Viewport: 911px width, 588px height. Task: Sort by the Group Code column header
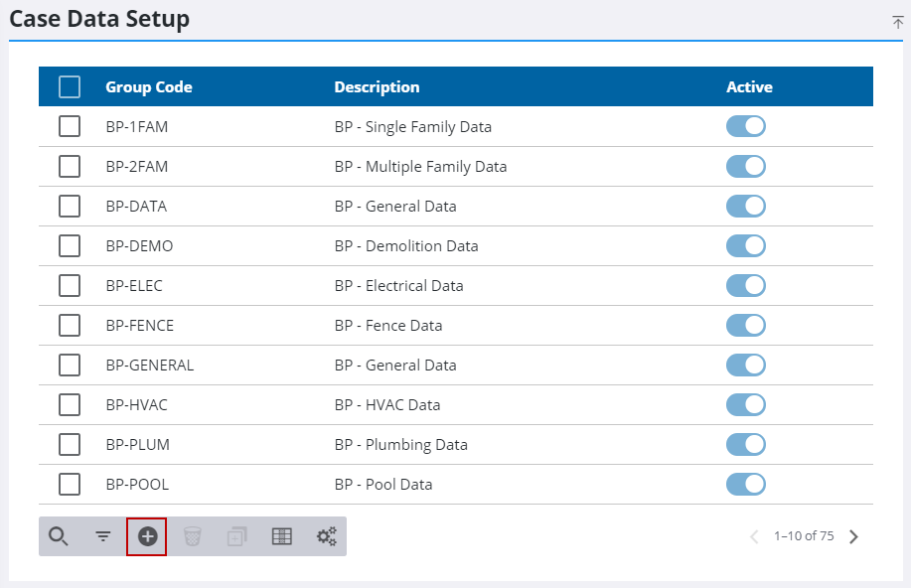[x=149, y=87]
